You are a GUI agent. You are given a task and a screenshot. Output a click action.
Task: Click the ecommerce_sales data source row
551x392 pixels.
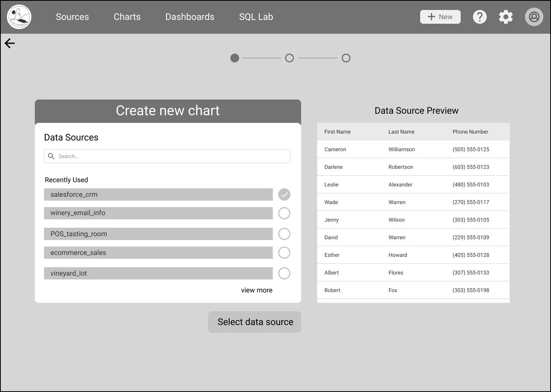158,253
